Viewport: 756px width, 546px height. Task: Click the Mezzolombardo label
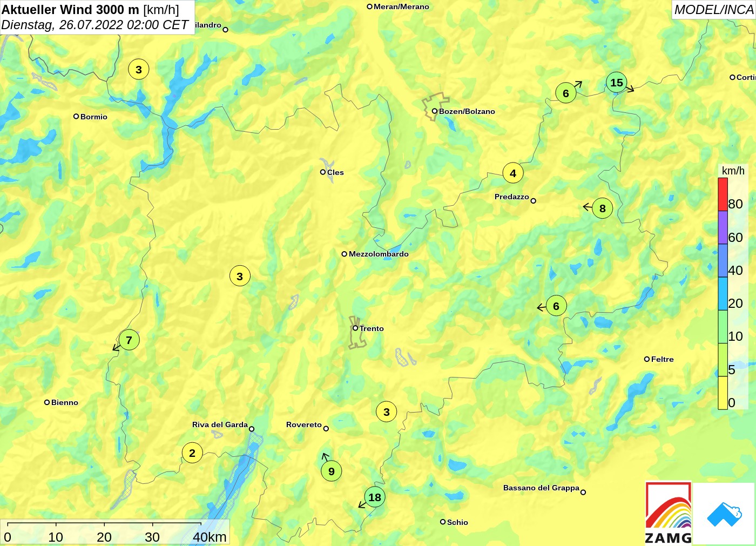click(379, 254)
